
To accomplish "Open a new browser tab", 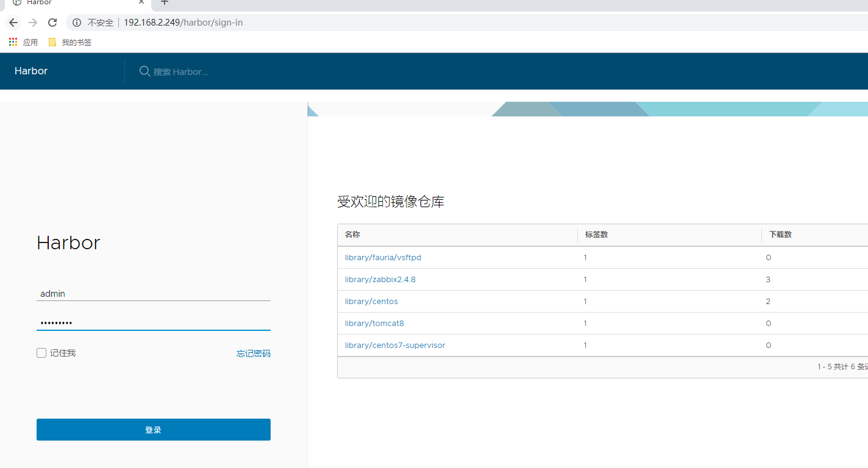I will pyautogui.click(x=164, y=2).
